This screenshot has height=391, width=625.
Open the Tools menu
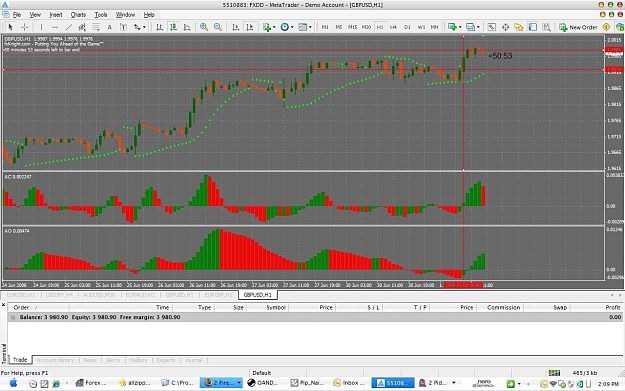(x=101, y=15)
